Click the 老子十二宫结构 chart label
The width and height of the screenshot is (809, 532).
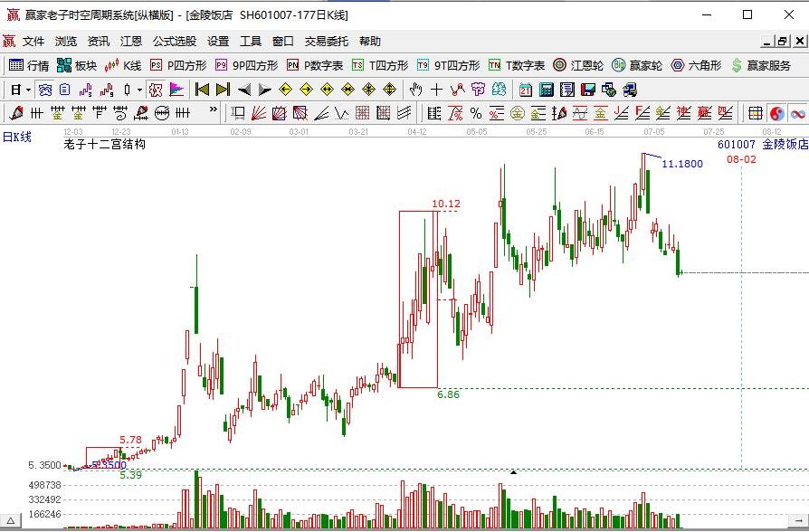[104, 145]
